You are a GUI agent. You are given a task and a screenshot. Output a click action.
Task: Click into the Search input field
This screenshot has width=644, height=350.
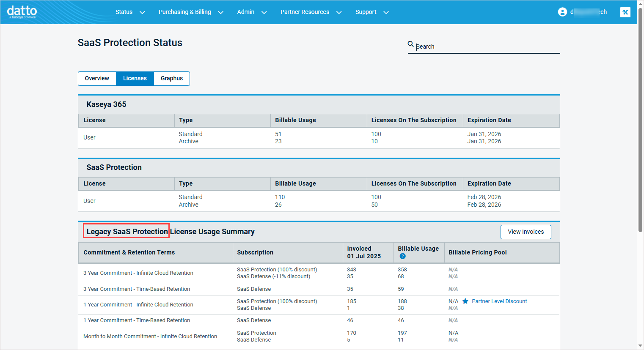point(487,46)
